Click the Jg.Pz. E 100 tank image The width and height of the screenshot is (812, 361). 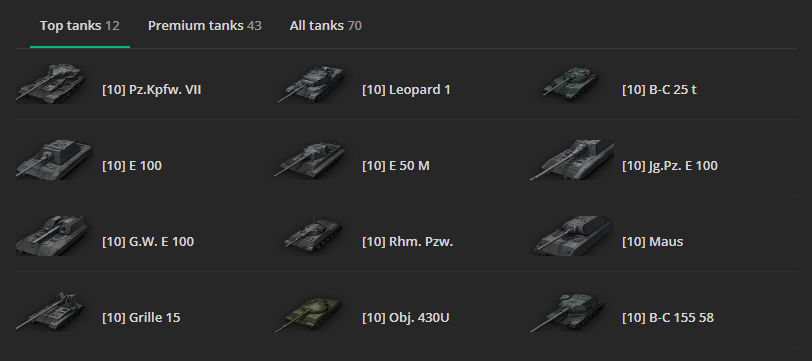click(x=572, y=160)
